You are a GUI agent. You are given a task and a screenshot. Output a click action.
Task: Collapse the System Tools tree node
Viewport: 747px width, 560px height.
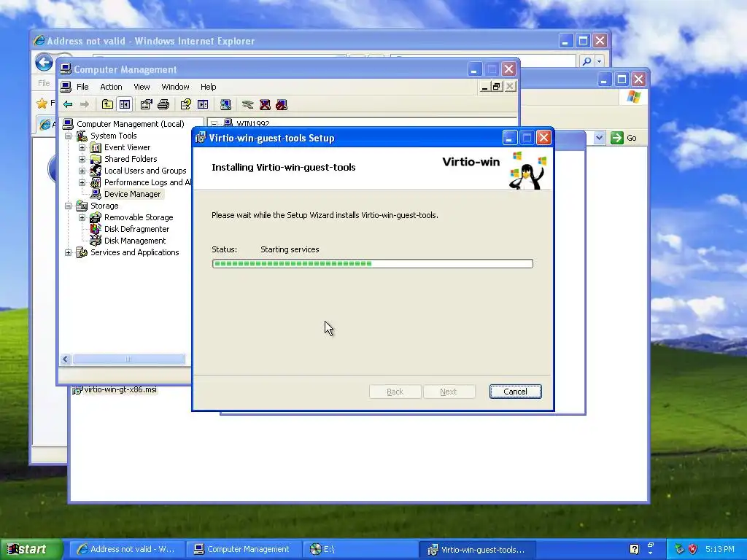pyautogui.click(x=68, y=136)
